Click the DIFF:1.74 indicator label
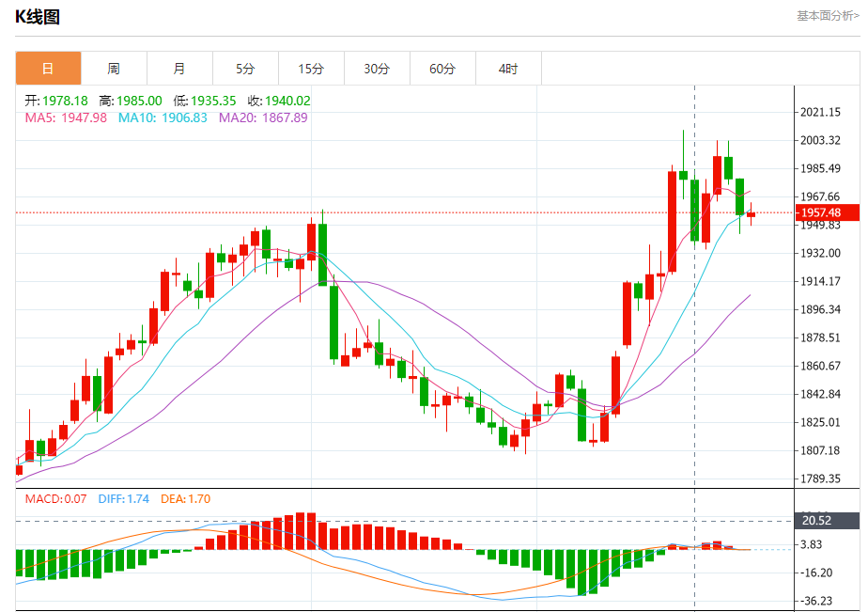 [124, 499]
